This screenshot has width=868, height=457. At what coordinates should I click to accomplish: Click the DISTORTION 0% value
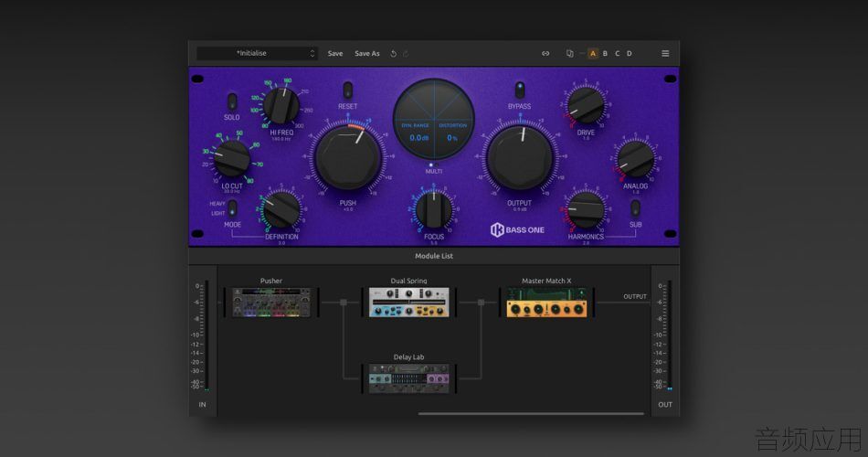(452, 138)
